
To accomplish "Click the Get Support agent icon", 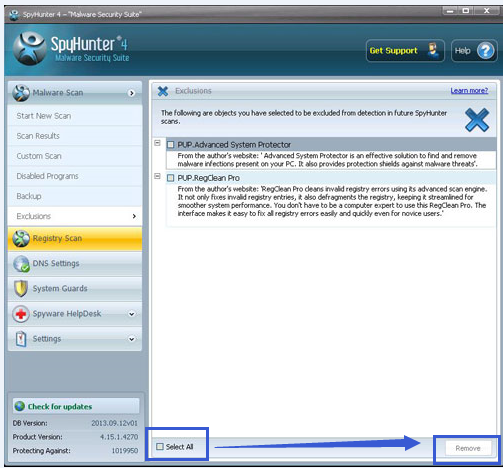I will 433,51.
